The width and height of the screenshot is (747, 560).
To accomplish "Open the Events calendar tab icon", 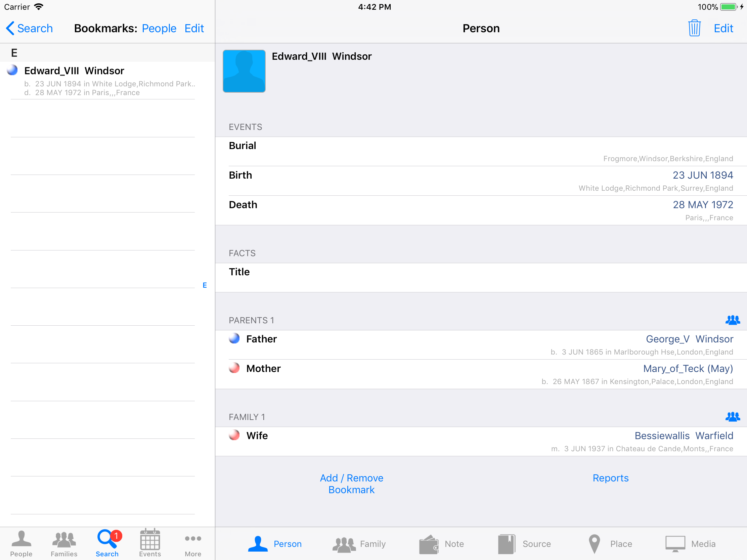I will pos(150,543).
